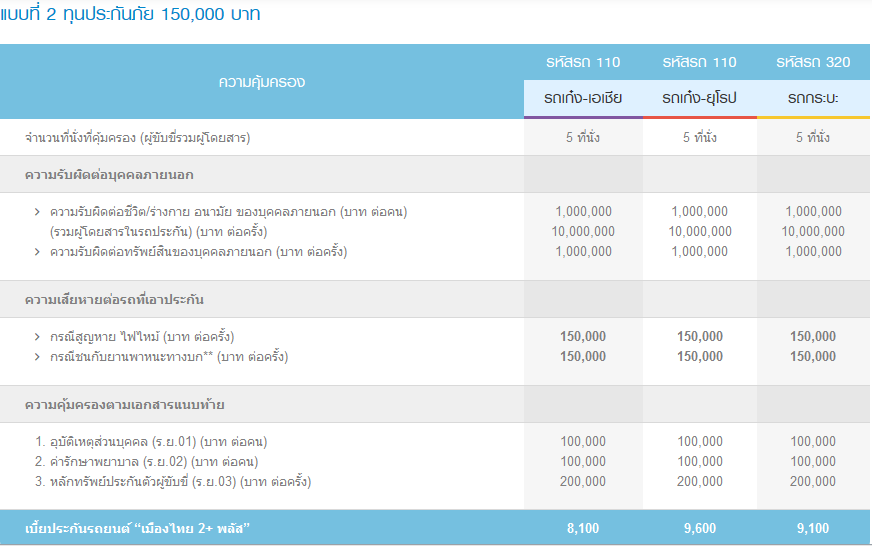Click chevron beside ความรับผิดต่อทรัพย์สินของบุคคลภายนอก
The width and height of the screenshot is (872, 546).
pyautogui.click(x=38, y=252)
